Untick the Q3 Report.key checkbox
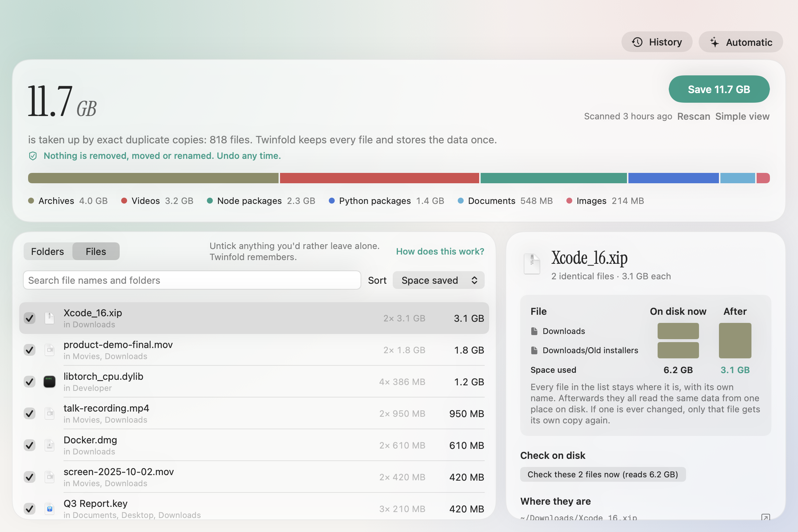The image size is (798, 532). point(30,509)
